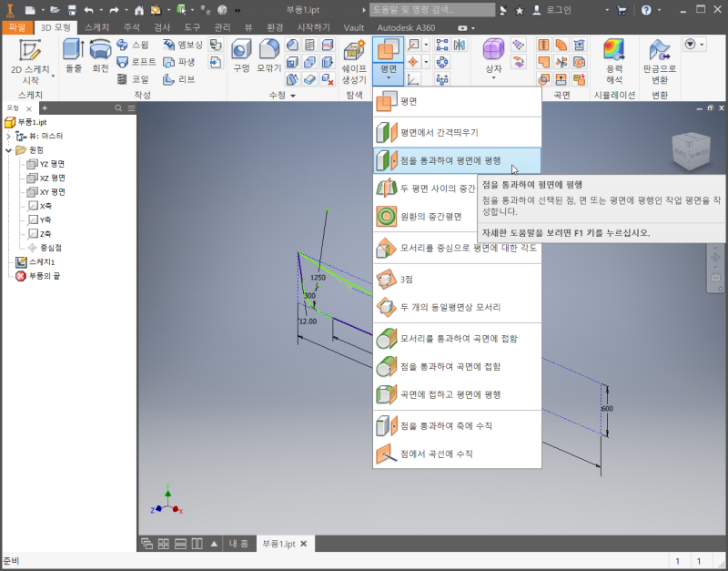Image resolution: width=728 pixels, height=571 pixels.
Task: Choose 3점 plane option
Action: click(458, 280)
